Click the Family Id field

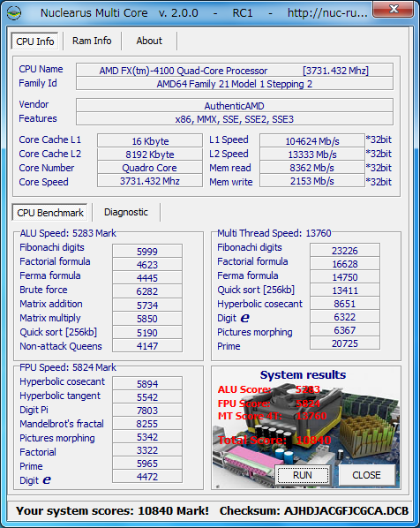tap(234, 84)
